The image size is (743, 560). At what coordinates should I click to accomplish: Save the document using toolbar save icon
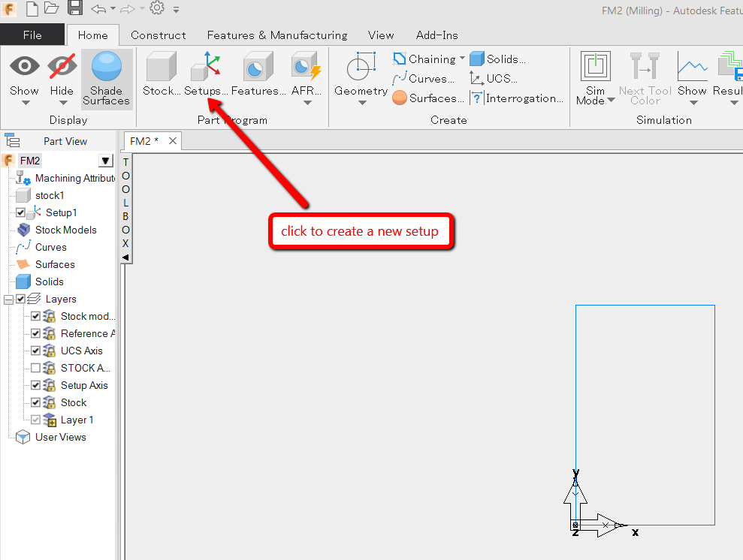pyautogui.click(x=75, y=8)
